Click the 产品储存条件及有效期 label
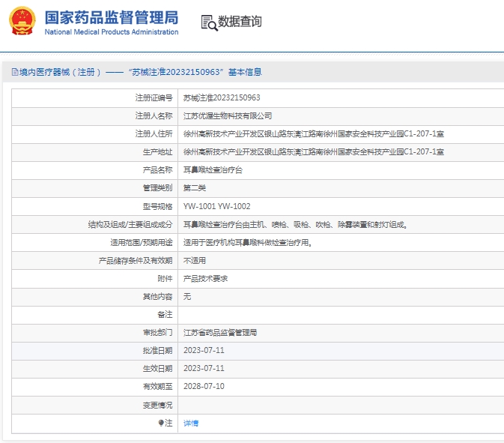The width and height of the screenshot is (504, 443). 136,261
